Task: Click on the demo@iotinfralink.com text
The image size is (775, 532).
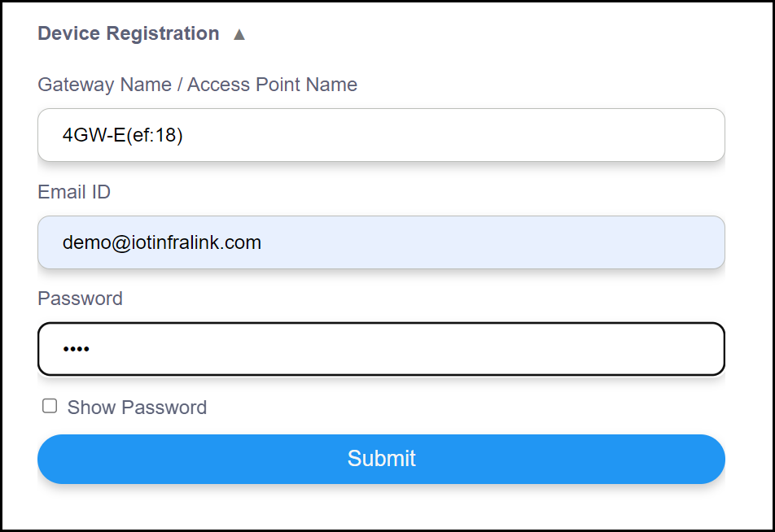Action: [x=162, y=242]
